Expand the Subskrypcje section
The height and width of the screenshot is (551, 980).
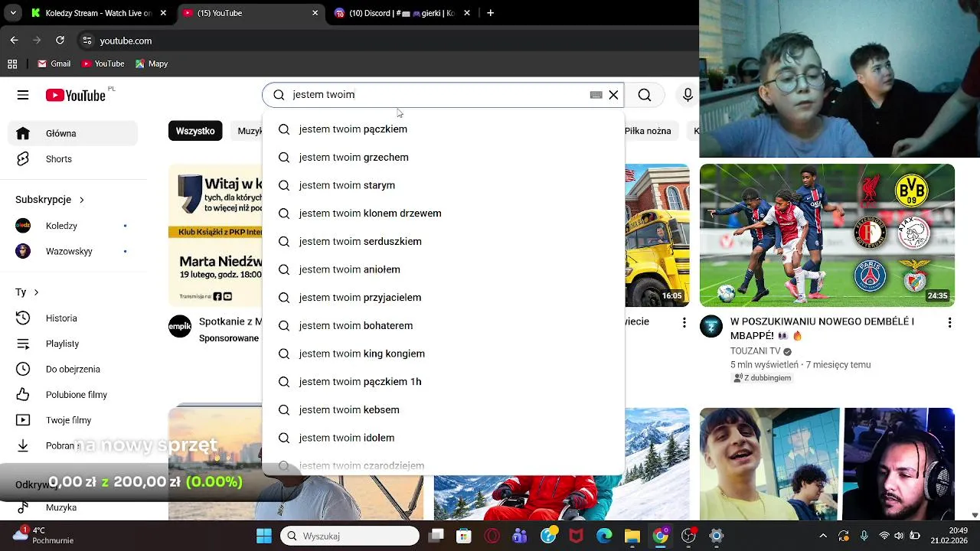click(51, 200)
